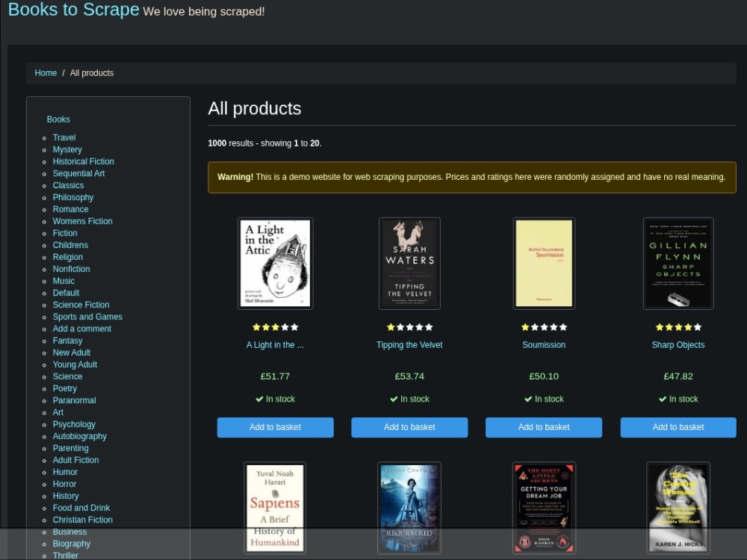Open the Getting Your Dream Job cover

click(544, 508)
